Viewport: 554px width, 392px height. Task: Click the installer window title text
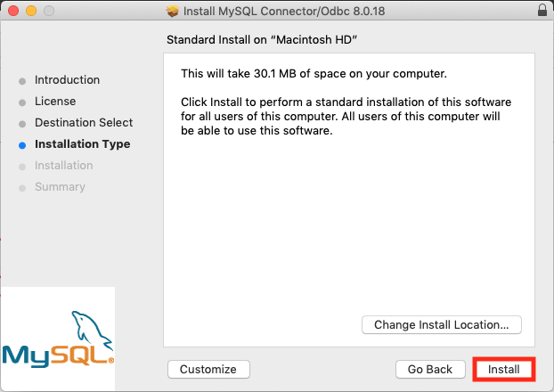click(284, 12)
